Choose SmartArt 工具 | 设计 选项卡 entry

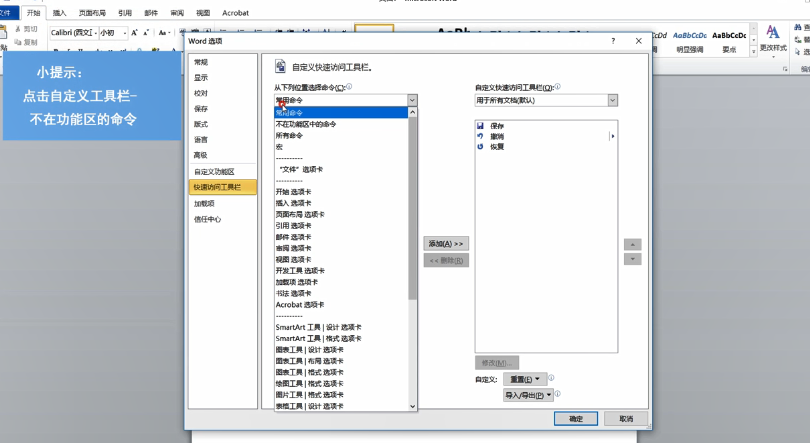[x=318, y=327]
